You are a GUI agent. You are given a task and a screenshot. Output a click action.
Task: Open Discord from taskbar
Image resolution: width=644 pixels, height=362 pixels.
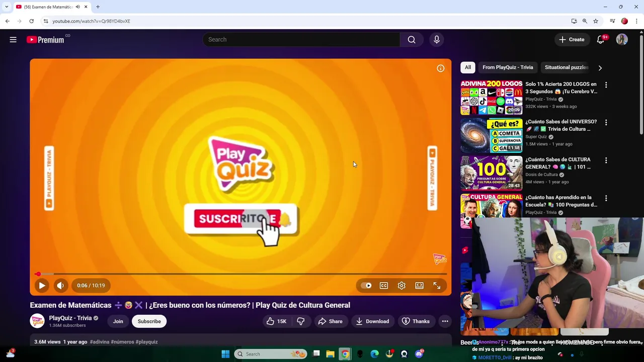419,354
